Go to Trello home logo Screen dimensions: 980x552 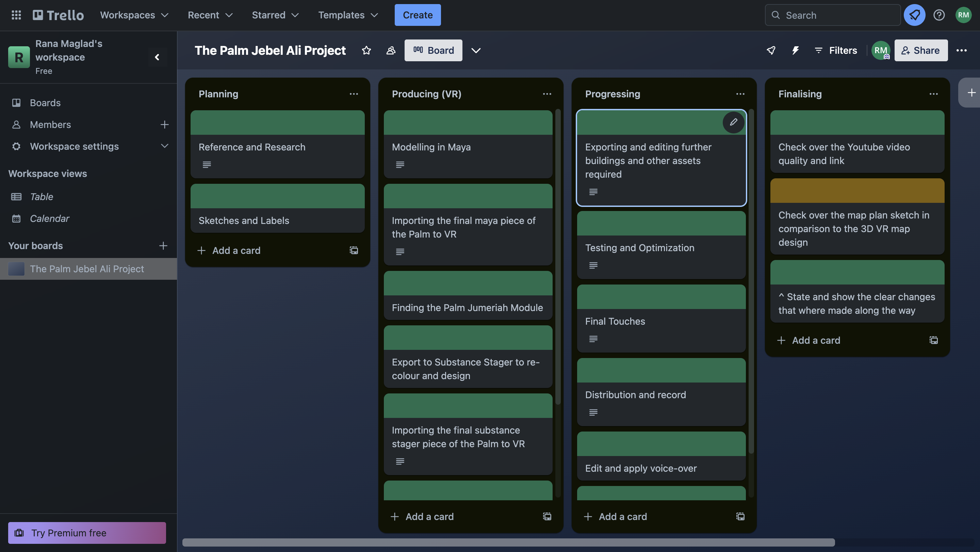pos(58,15)
